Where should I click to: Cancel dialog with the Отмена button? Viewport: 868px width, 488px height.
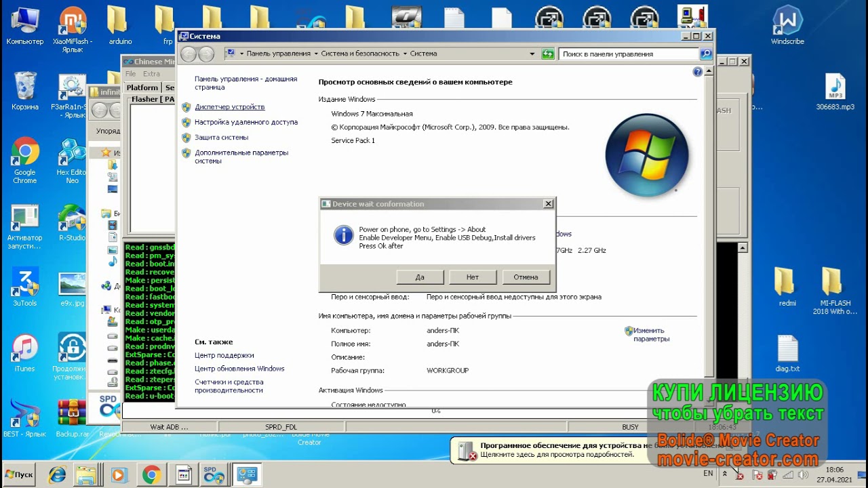click(526, 277)
